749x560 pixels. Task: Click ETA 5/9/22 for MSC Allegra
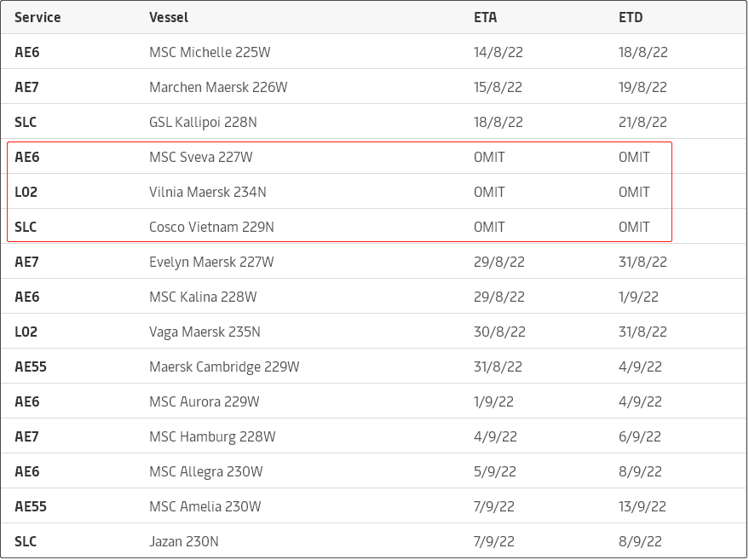tap(494, 471)
